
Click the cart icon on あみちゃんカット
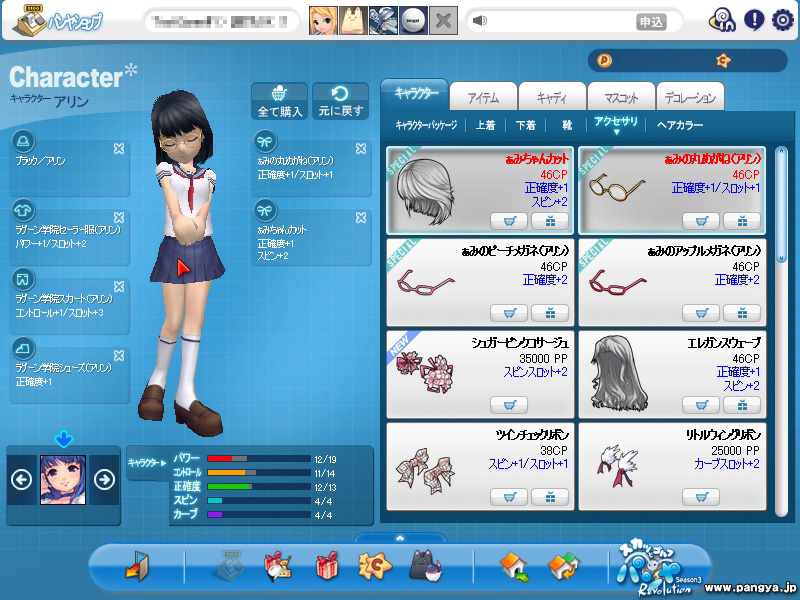(x=509, y=221)
